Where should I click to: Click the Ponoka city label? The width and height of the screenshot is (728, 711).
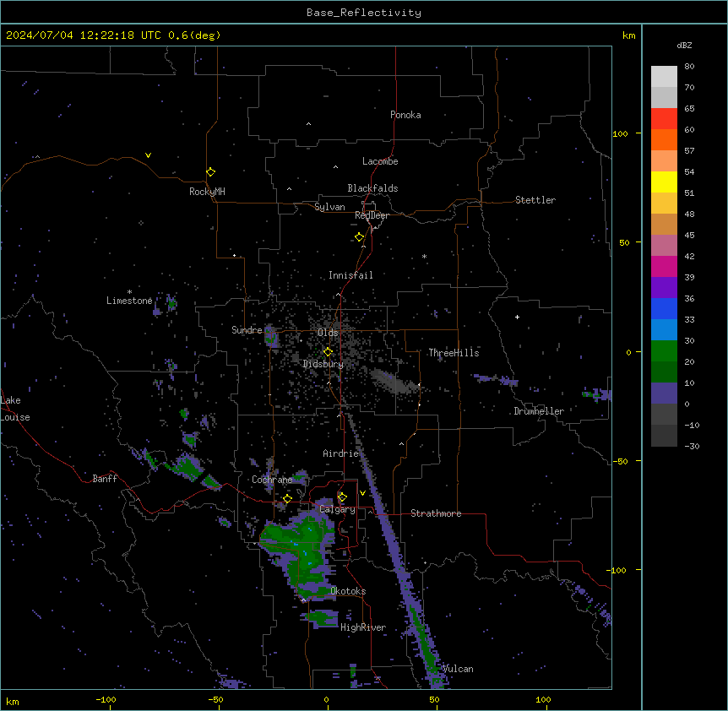click(405, 115)
